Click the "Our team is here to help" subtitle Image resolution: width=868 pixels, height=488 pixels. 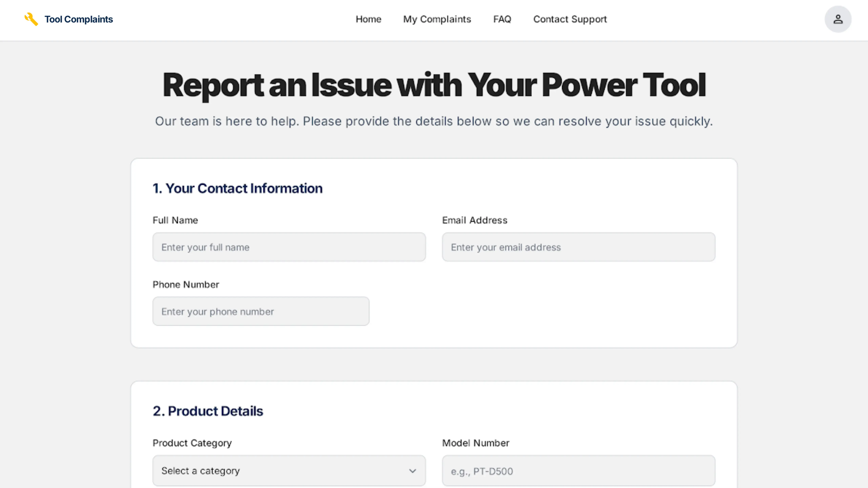click(x=434, y=121)
